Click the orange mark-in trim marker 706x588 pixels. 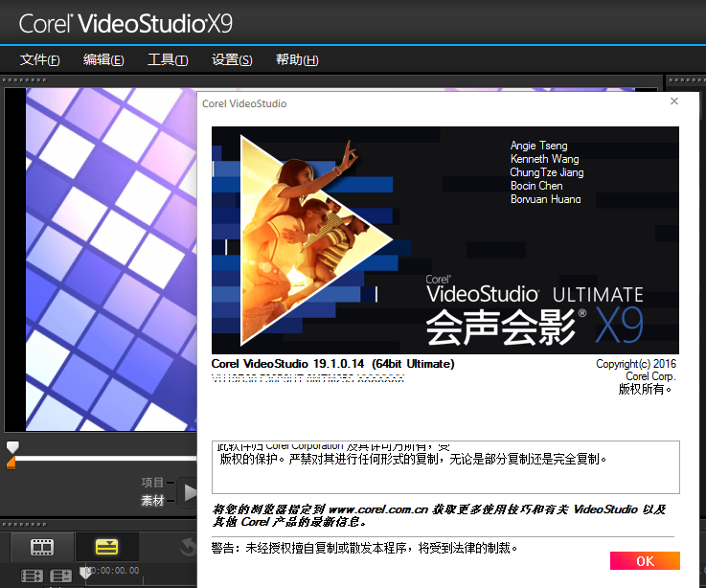[11, 464]
